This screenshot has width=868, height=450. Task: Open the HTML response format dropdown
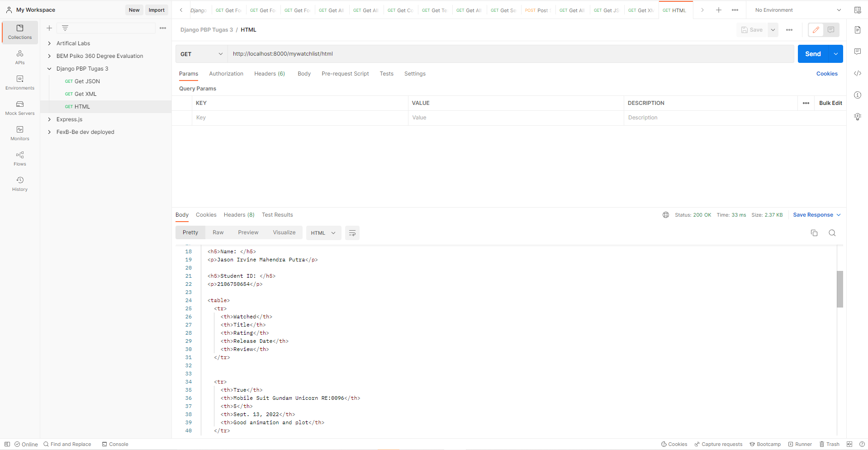pyautogui.click(x=323, y=232)
